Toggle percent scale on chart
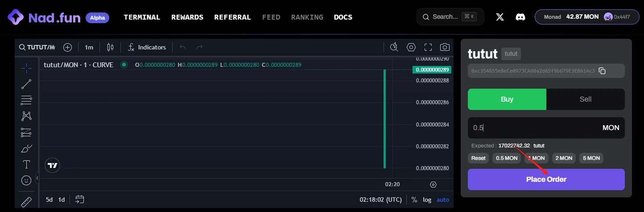The height and width of the screenshot is (212, 644). (x=414, y=200)
